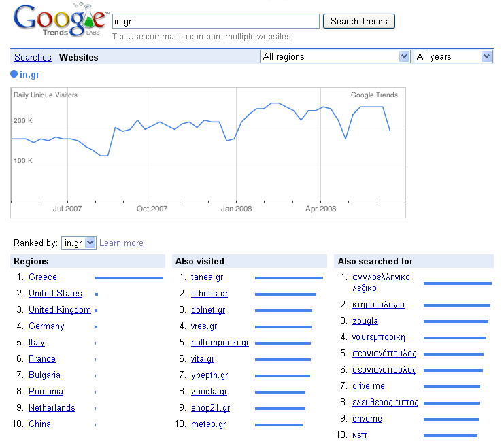Click the Jan 2008 chart axis marker
Image resolution: width=504 pixels, height=446 pixels.
pyautogui.click(x=236, y=209)
